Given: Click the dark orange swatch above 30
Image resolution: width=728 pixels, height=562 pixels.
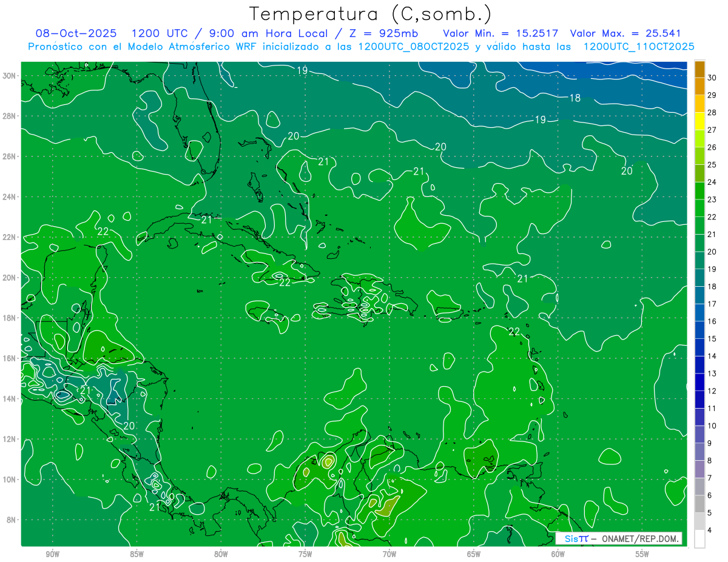Looking at the screenshot, I should coord(699,69).
